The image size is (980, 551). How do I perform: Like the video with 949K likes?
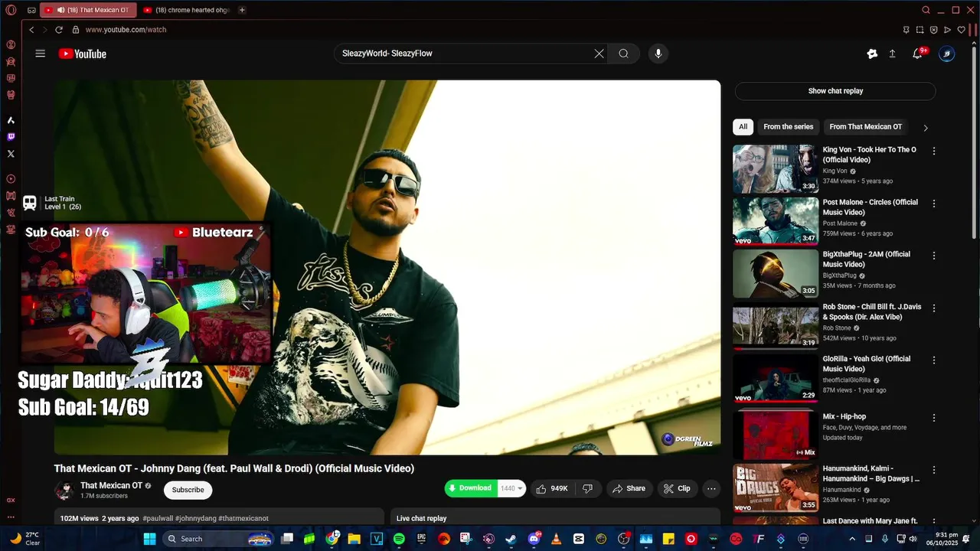point(551,488)
